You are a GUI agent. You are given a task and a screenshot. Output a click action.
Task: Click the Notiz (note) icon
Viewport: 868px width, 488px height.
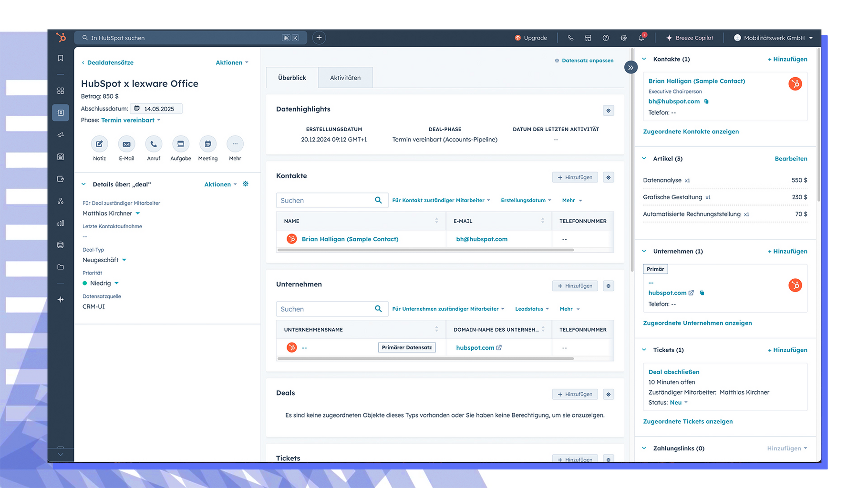(99, 144)
